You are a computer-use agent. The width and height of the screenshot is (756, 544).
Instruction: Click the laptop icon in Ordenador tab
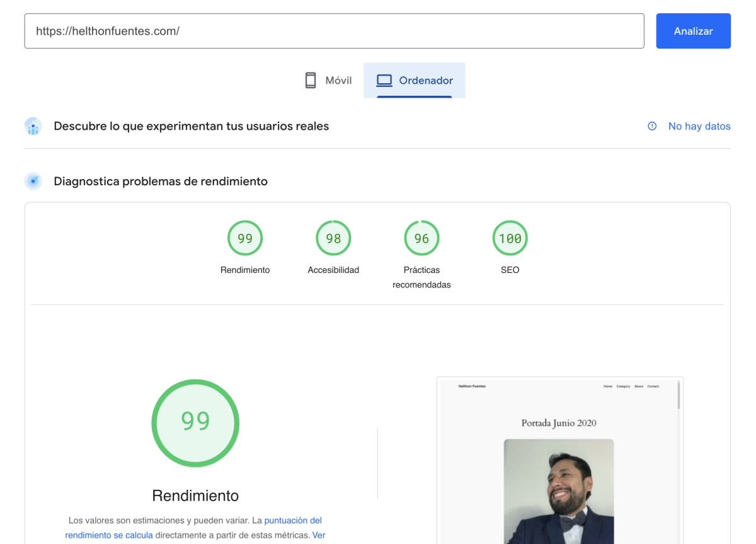[384, 81]
